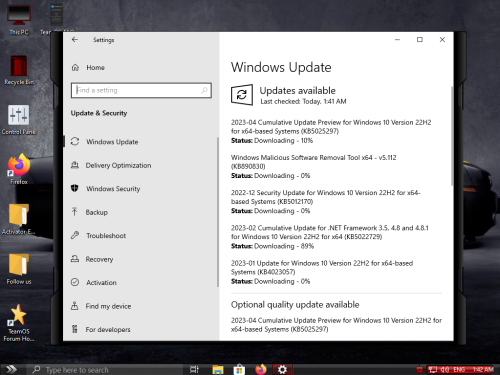Select the TeamOS Forum star shortcut

19,323
